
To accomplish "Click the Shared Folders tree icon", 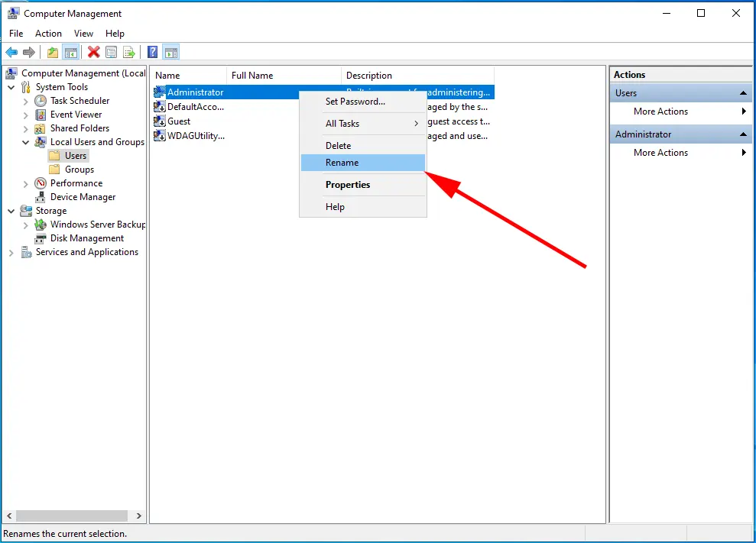I will (x=40, y=128).
